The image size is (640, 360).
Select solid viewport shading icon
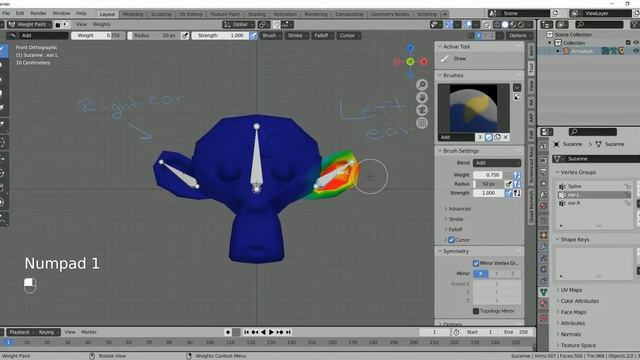point(505,24)
